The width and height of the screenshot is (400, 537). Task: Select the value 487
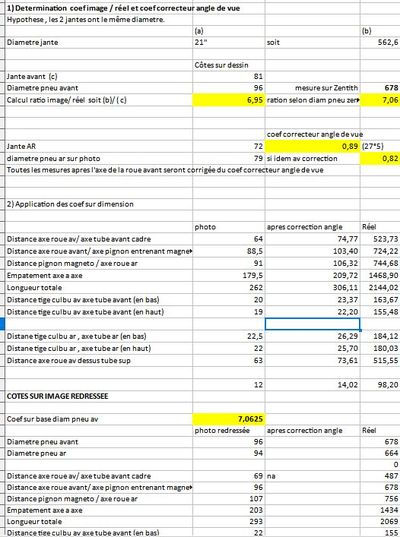(x=380, y=476)
